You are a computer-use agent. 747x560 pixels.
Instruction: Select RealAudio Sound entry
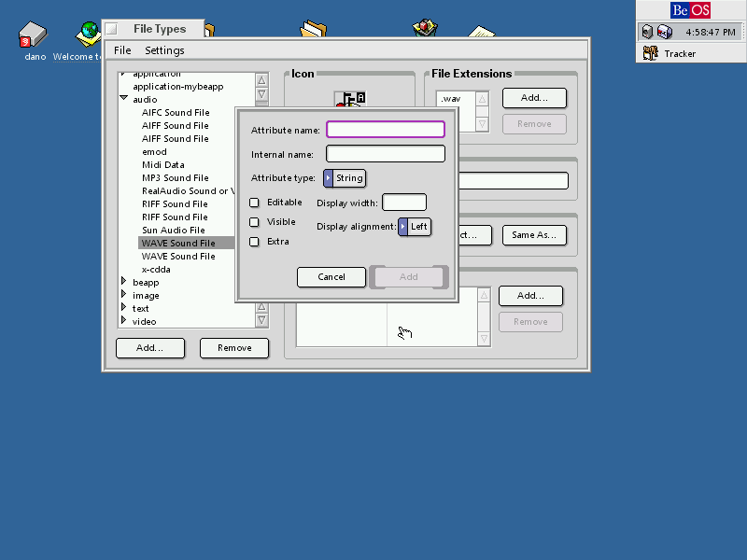coord(187,191)
